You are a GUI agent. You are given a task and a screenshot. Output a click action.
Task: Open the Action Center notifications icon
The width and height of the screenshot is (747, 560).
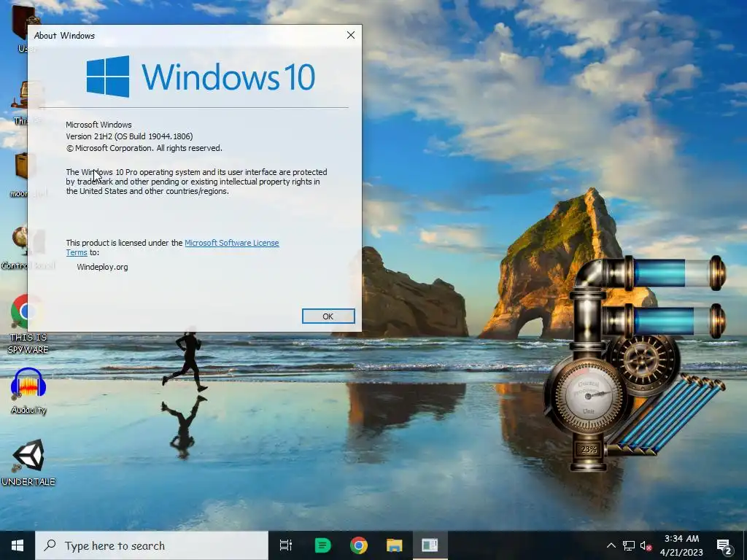click(x=724, y=545)
